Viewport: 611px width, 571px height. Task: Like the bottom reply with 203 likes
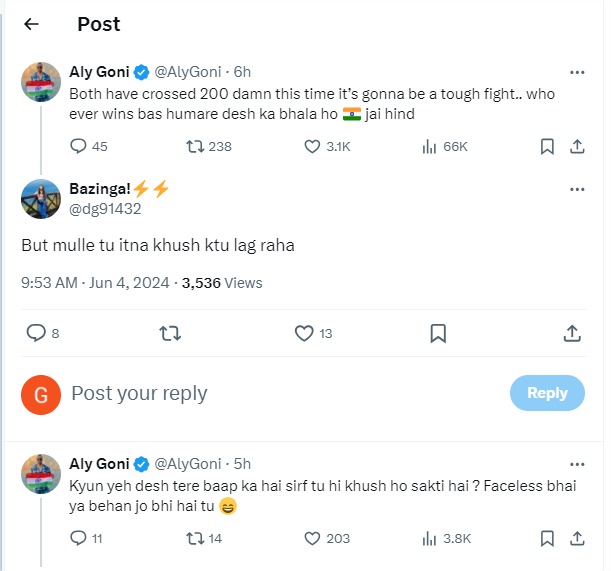[x=312, y=538]
